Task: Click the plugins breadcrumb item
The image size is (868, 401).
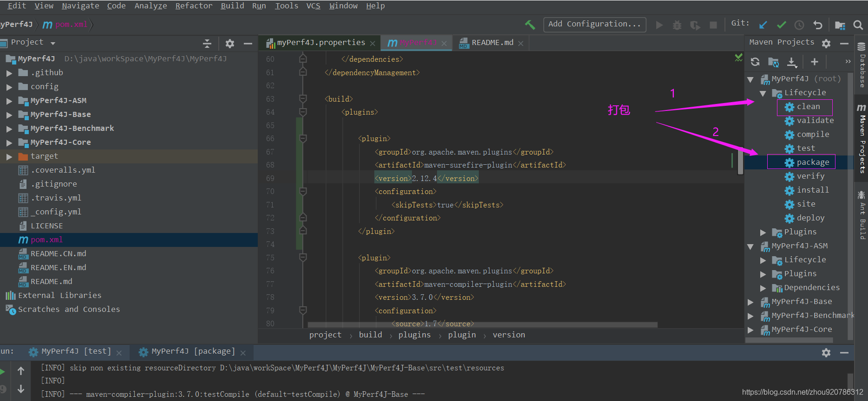Action: tap(414, 335)
